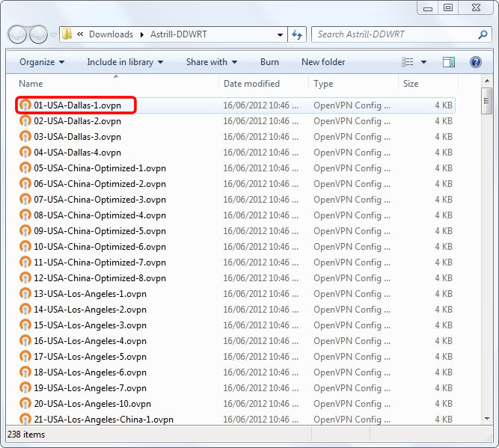Open the Include in library menu
499x448 pixels.
click(125, 62)
